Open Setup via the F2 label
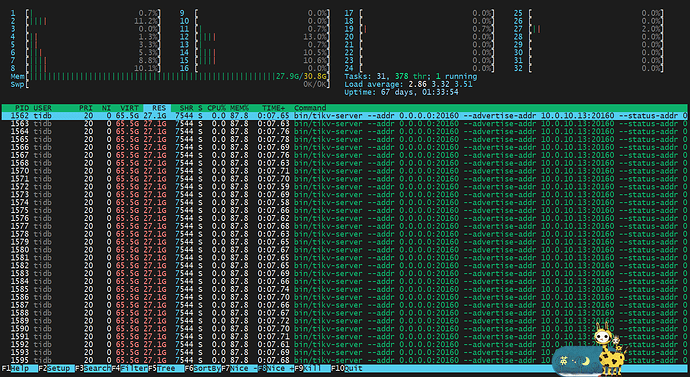 (x=56, y=368)
